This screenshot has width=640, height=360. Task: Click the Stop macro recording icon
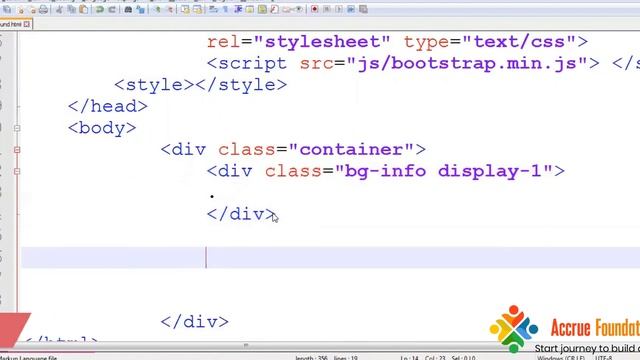(x=326, y=9)
